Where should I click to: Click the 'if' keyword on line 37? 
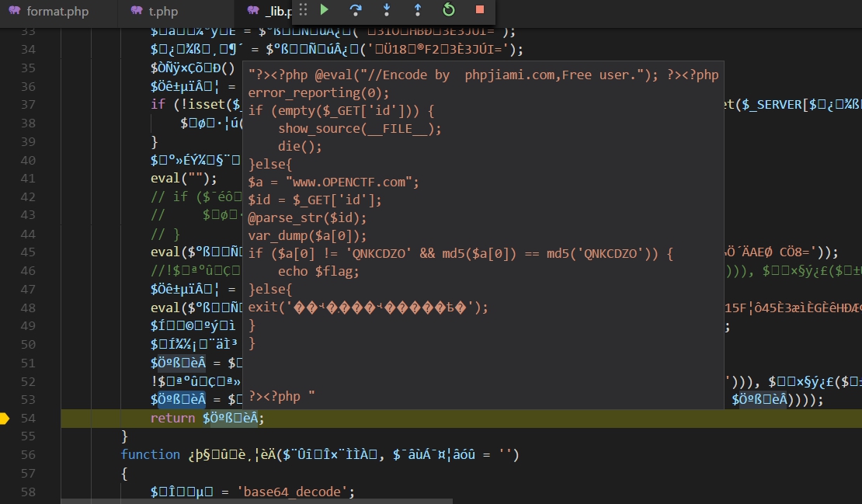158,104
